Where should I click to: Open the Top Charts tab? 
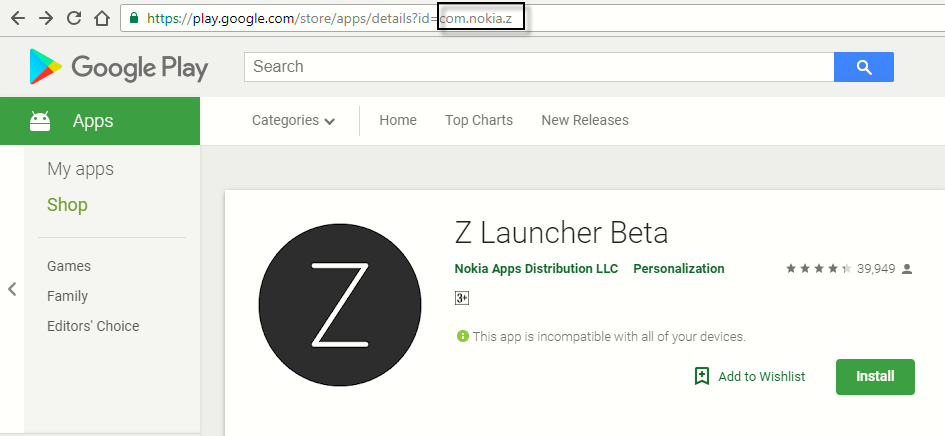(479, 120)
